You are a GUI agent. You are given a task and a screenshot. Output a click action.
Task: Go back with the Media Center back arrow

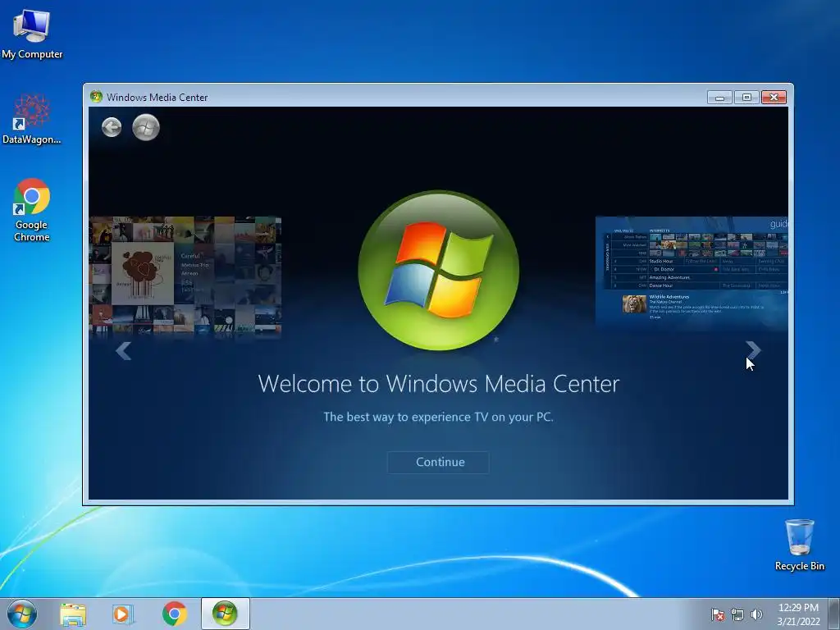coord(112,127)
